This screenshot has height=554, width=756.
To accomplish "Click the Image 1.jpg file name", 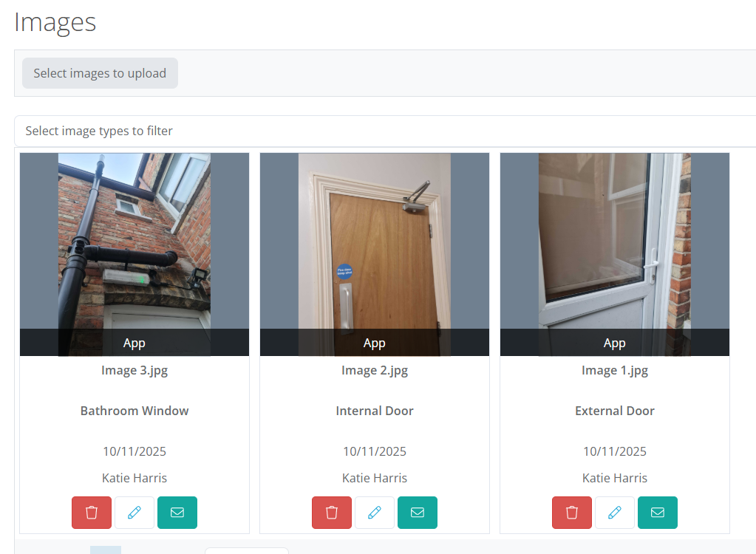I will [x=615, y=371].
